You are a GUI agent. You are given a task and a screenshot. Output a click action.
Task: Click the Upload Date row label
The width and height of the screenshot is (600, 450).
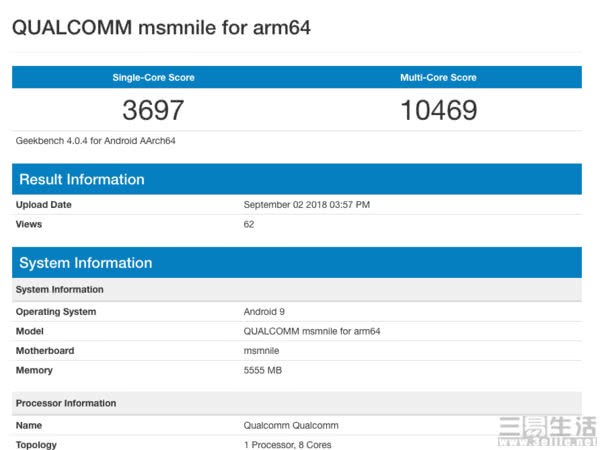(44, 205)
